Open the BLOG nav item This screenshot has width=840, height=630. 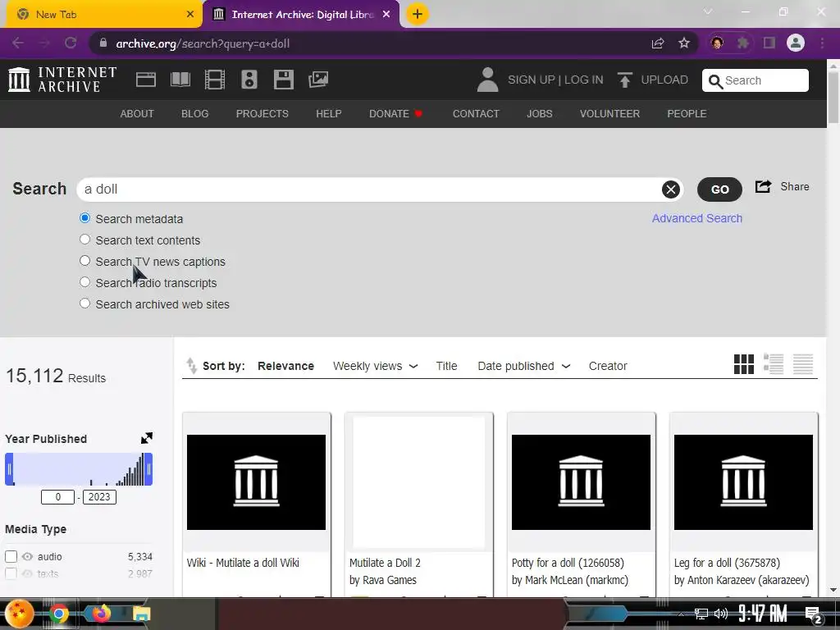point(195,113)
